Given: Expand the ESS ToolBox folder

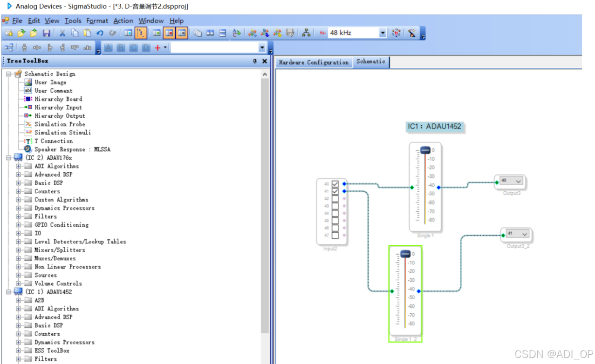Looking at the screenshot, I should coord(19,351).
